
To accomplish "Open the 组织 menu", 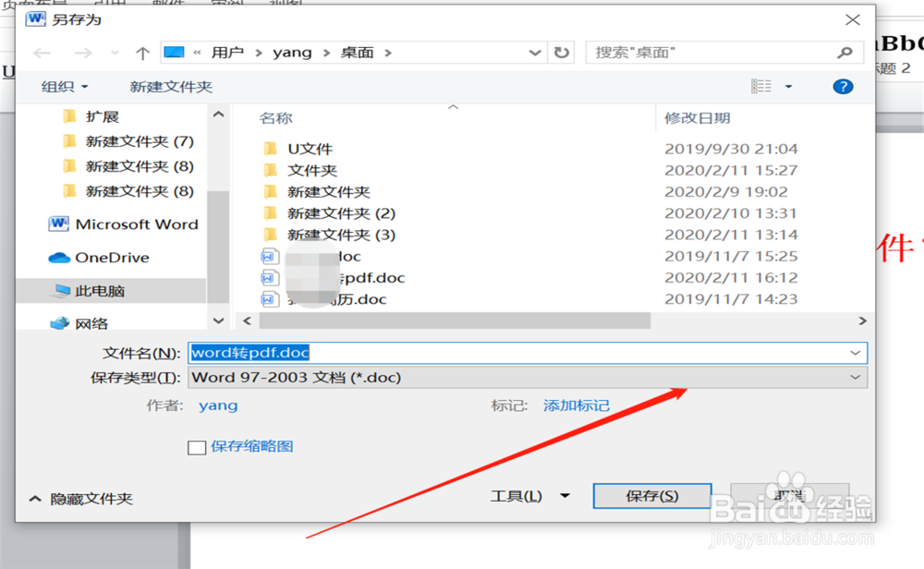I will [x=55, y=86].
